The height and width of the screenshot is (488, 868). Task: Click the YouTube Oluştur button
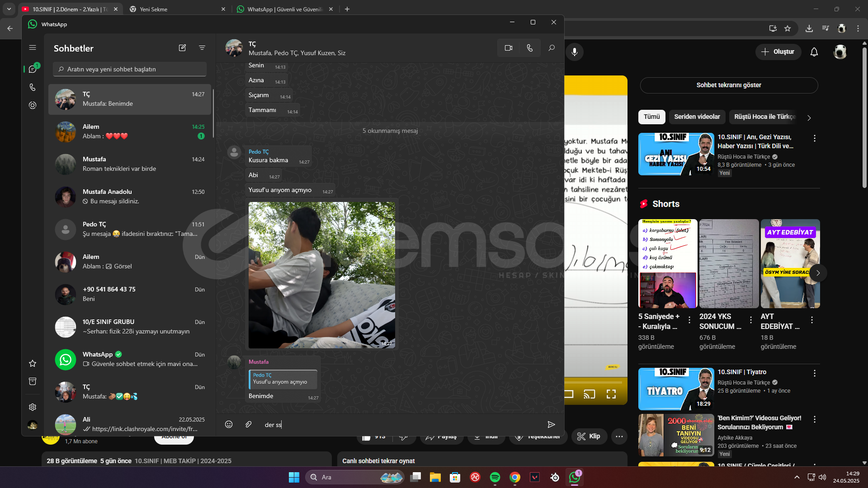click(778, 52)
